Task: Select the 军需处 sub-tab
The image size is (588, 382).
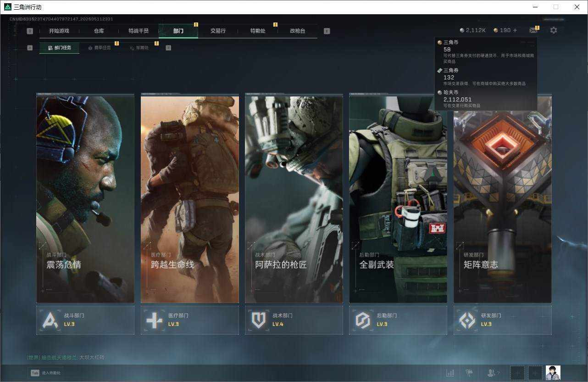Action: coord(139,48)
